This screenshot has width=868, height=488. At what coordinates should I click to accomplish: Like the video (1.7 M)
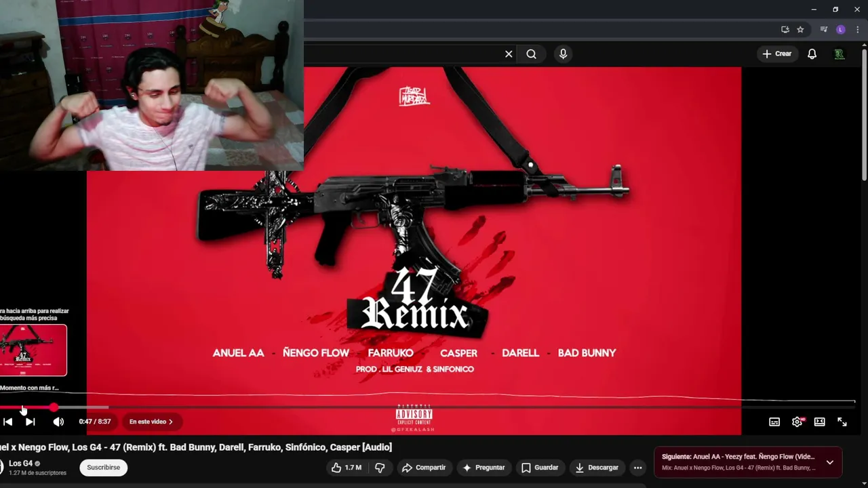346,468
